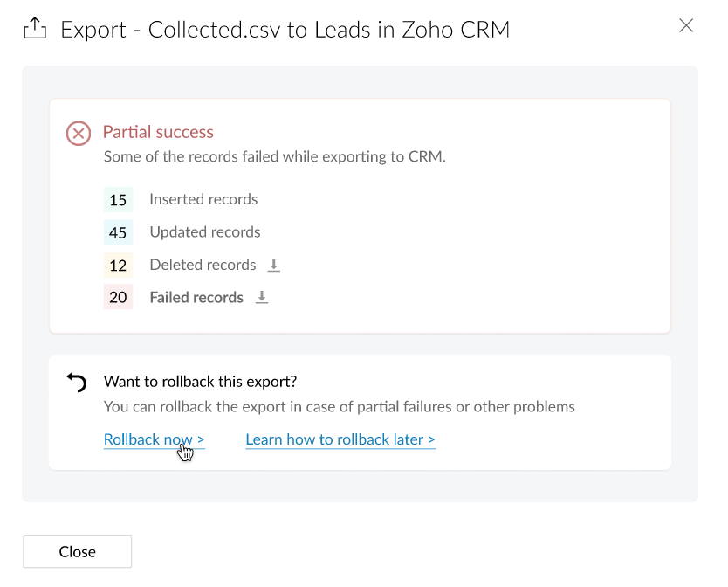Close the dialog using the X icon

[x=686, y=25]
